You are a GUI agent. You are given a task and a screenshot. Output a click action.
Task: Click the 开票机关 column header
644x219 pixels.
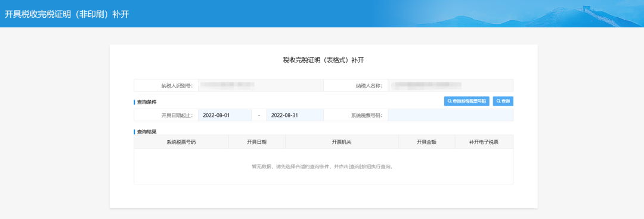(342, 142)
